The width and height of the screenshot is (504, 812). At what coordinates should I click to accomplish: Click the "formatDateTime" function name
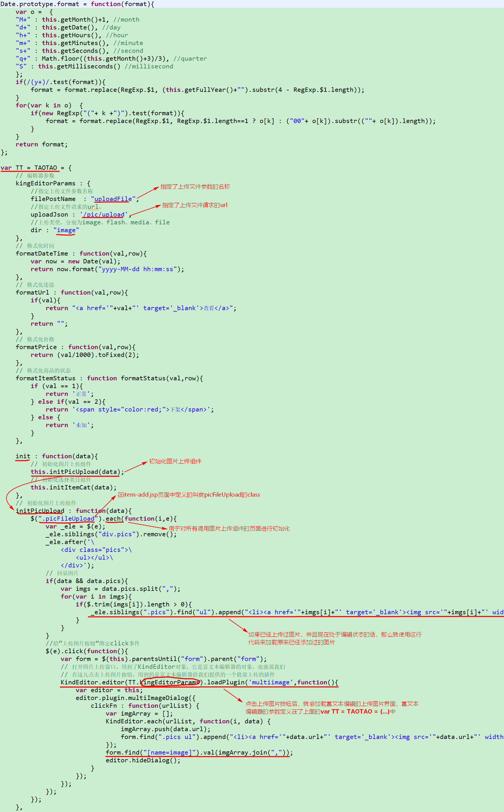tap(42, 254)
